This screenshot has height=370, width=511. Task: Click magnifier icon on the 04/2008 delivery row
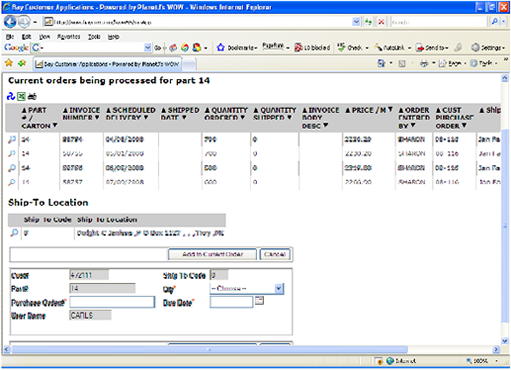point(12,139)
